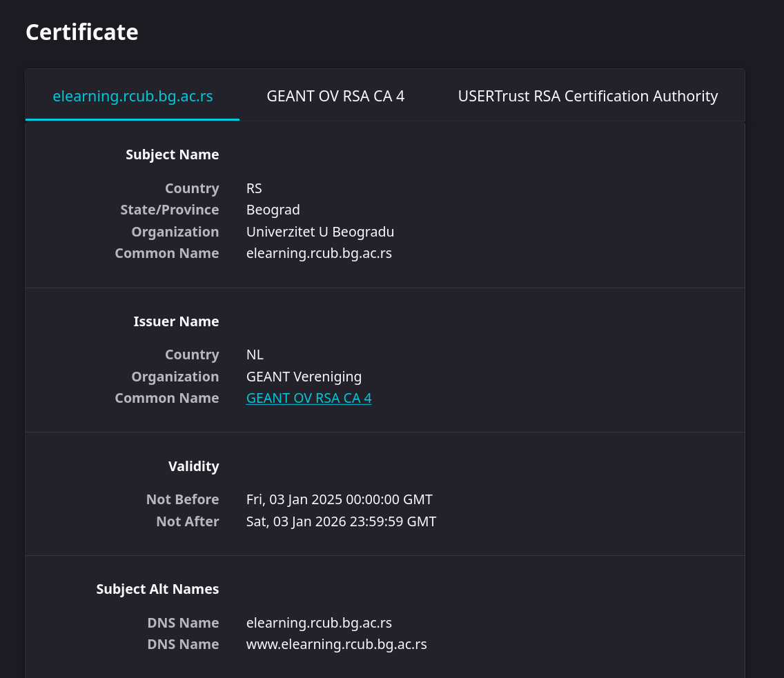
Task: Click the Not Before date Fri, 03 Jan 2025
Action: coord(339,499)
